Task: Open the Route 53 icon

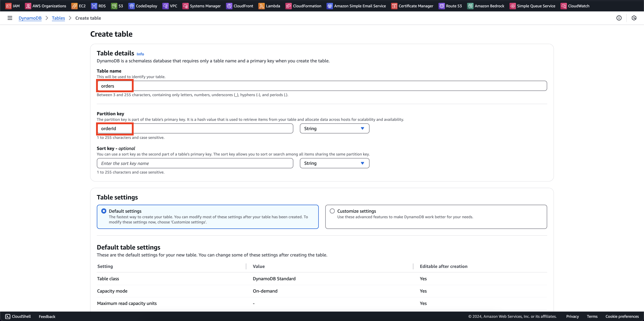Action: pyautogui.click(x=442, y=6)
